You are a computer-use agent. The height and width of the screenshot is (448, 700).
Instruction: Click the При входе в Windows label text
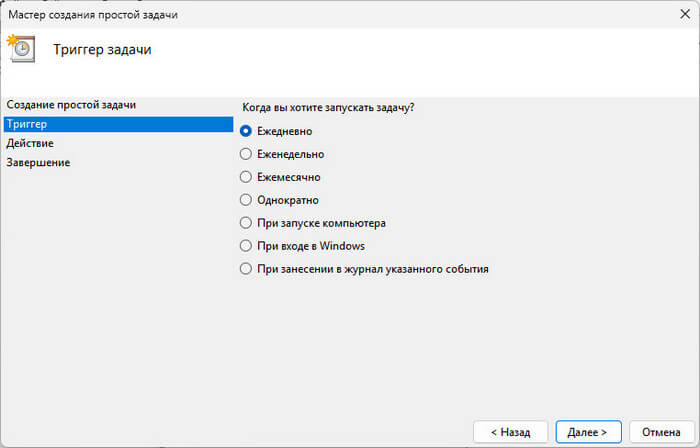pyautogui.click(x=310, y=246)
